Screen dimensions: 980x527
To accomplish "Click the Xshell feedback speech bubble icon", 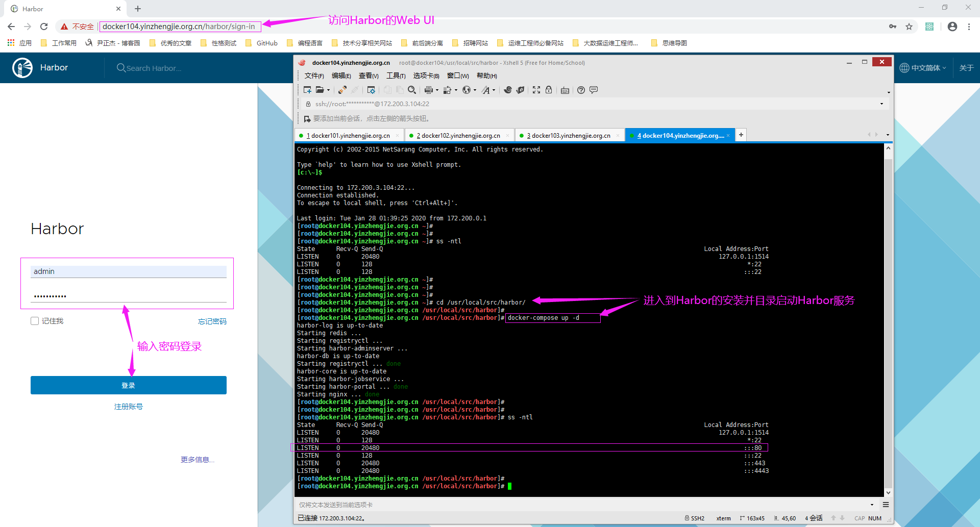I will tap(594, 90).
